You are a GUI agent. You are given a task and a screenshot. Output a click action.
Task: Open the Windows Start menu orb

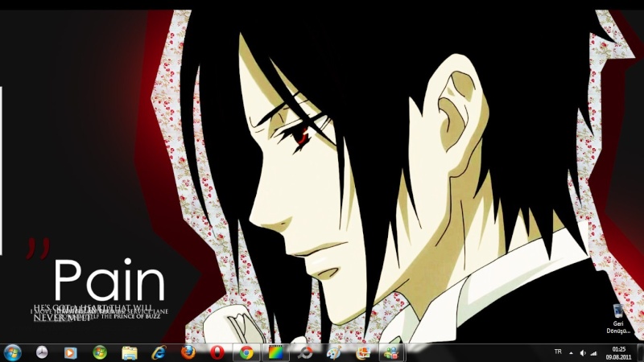coord(12,353)
